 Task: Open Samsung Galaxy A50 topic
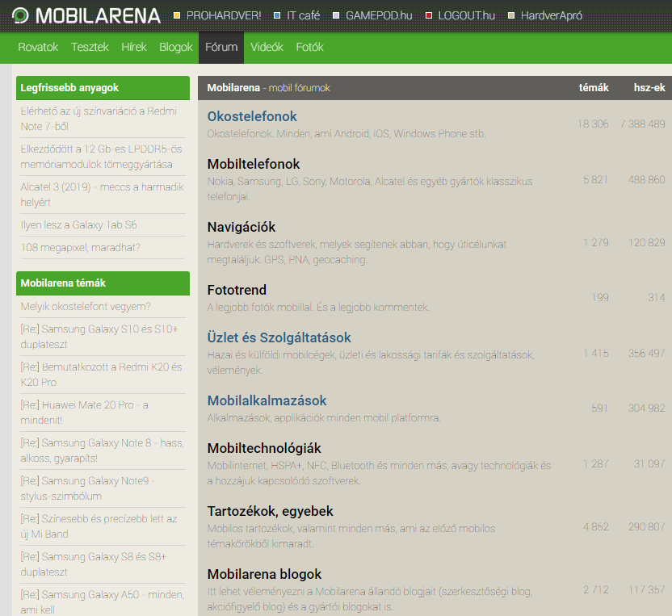(102, 602)
